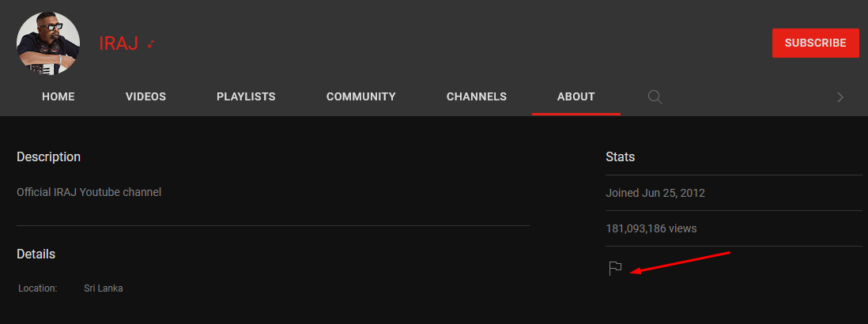Click 'Joined Jun 25, 2012' stat
Viewport: 868px width, 324px height.
[x=655, y=193]
